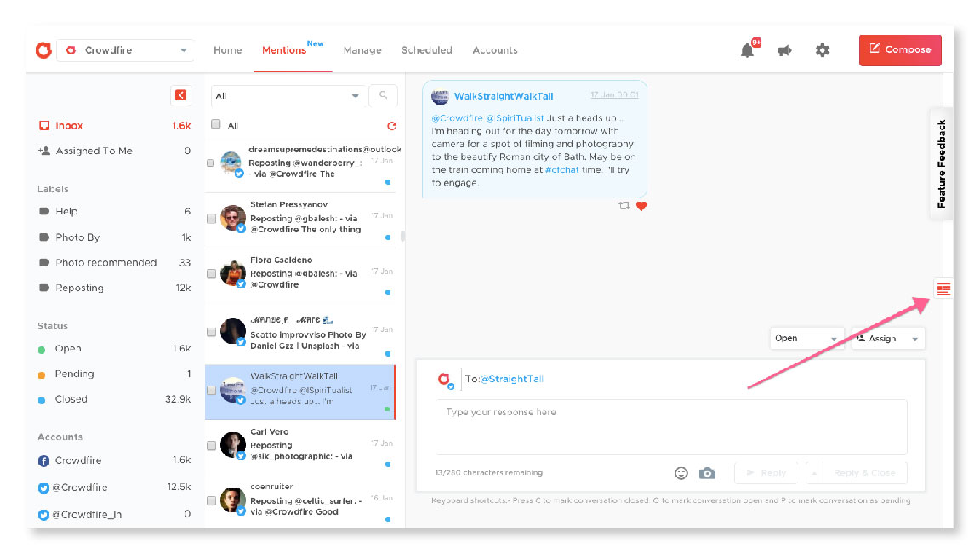Screen dimensions: 980x554
Task: Go to the Home tab
Action: coord(227,50)
